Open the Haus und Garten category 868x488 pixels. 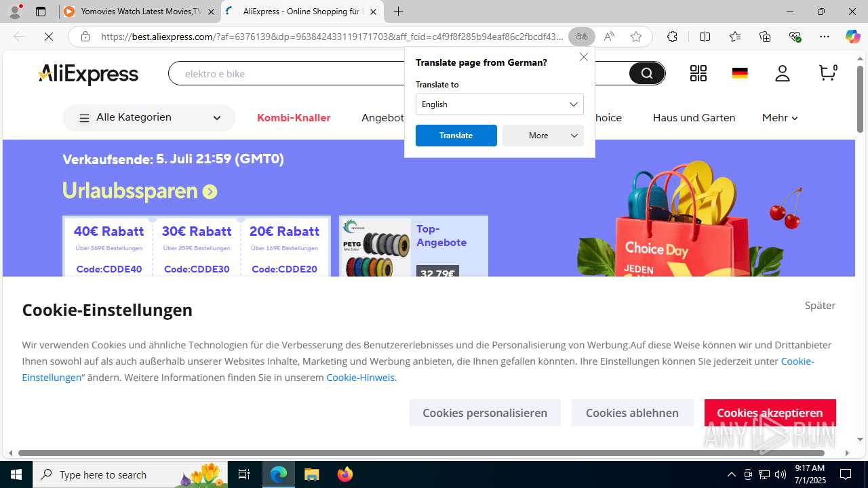pos(694,118)
